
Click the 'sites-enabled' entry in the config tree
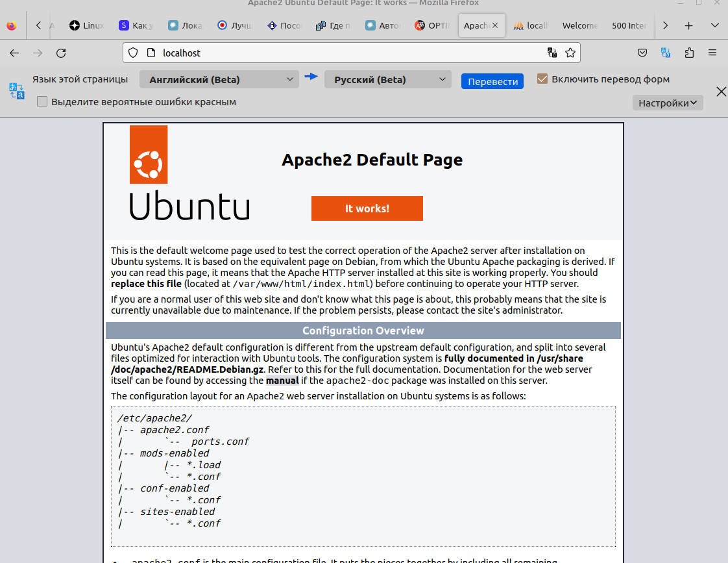(x=177, y=512)
